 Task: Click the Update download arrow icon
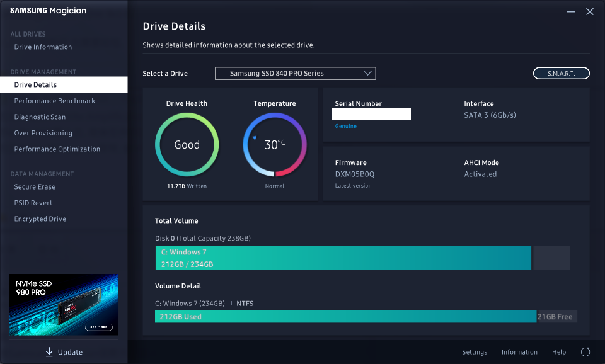click(x=49, y=351)
